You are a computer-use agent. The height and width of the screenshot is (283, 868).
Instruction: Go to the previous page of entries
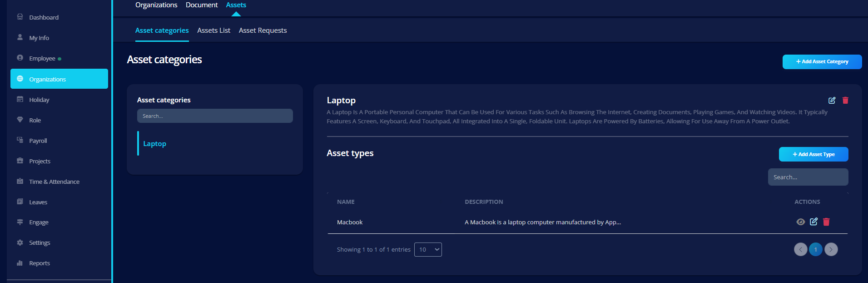801,249
